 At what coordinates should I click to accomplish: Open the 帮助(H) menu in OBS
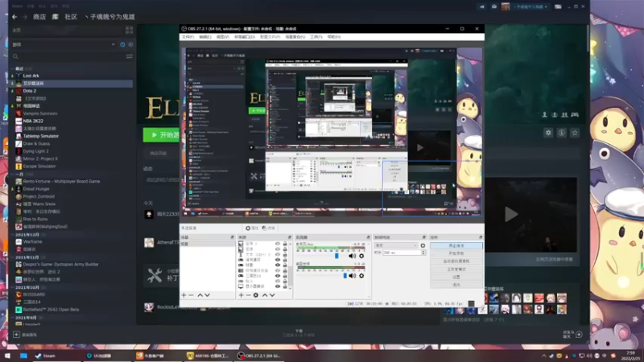pyautogui.click(x=334, y=37)
